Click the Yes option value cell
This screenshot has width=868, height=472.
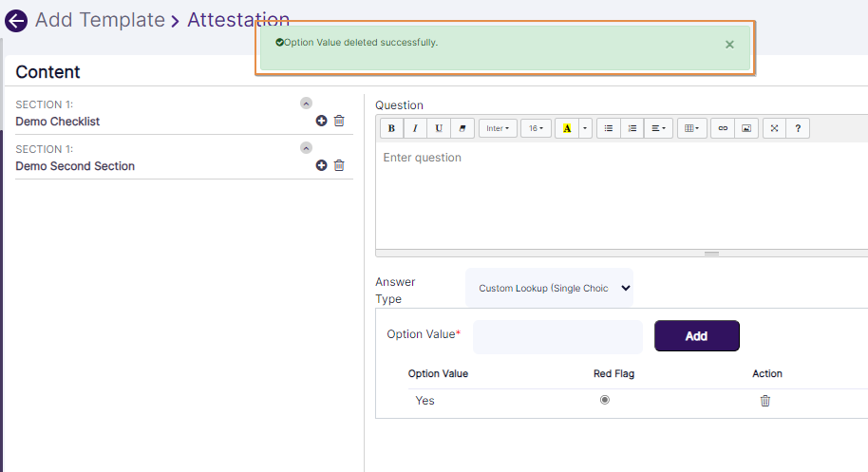[x=425, y=401]
